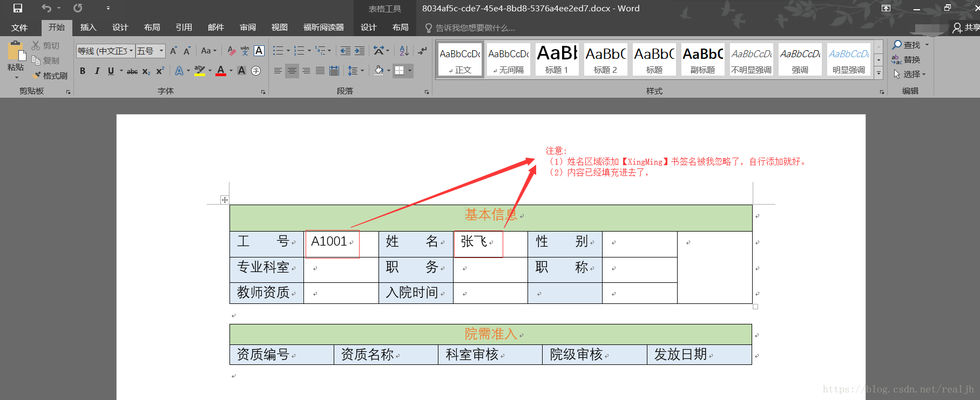Apply paragraph shading paint bucket
The image size is (980, 400).
379,71
